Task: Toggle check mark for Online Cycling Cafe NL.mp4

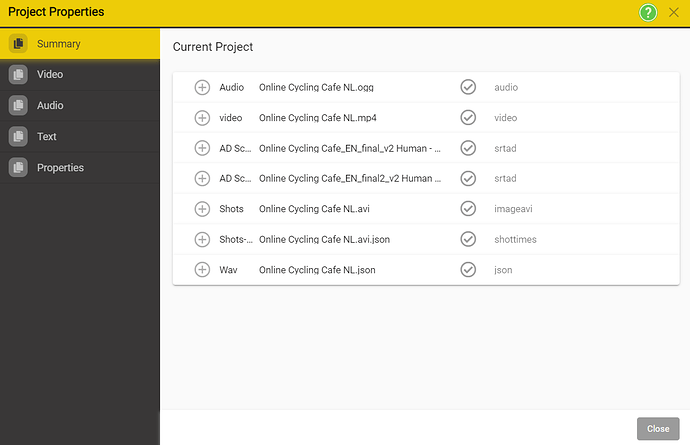Action: (x=468, y=118)
